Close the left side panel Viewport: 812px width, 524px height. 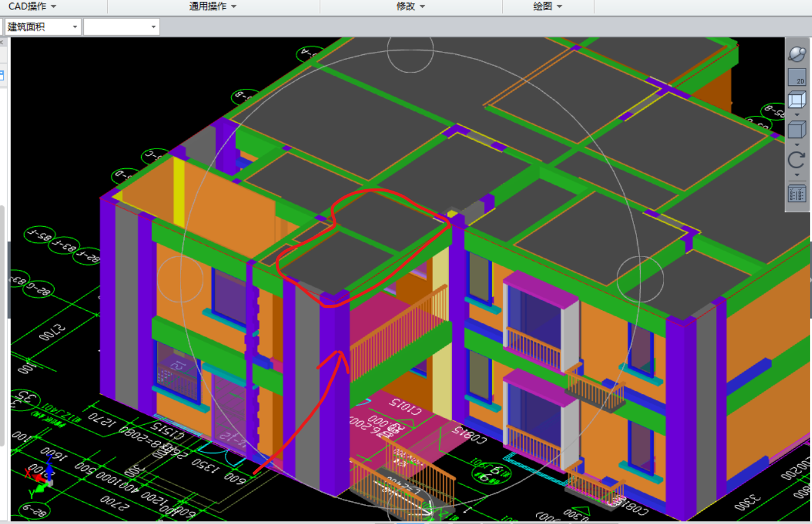point(2,42)
